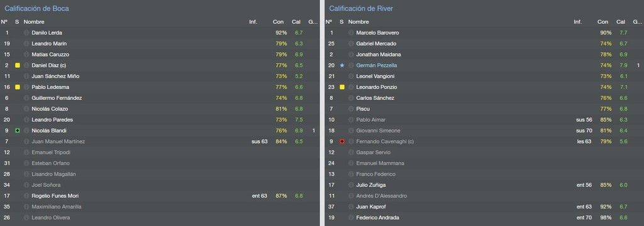Select Rogelio Funes Mori row
This screenshot has height=226, width=644.
pyautogui.click(x=159, y=196)
